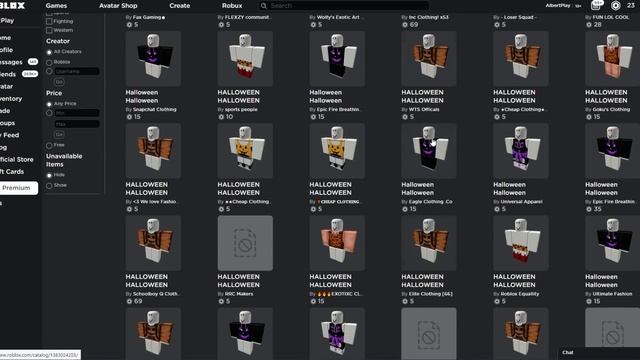The image size is (640, 360).
Task: Tick the Western genre checkbox
Action: point(49,30)
